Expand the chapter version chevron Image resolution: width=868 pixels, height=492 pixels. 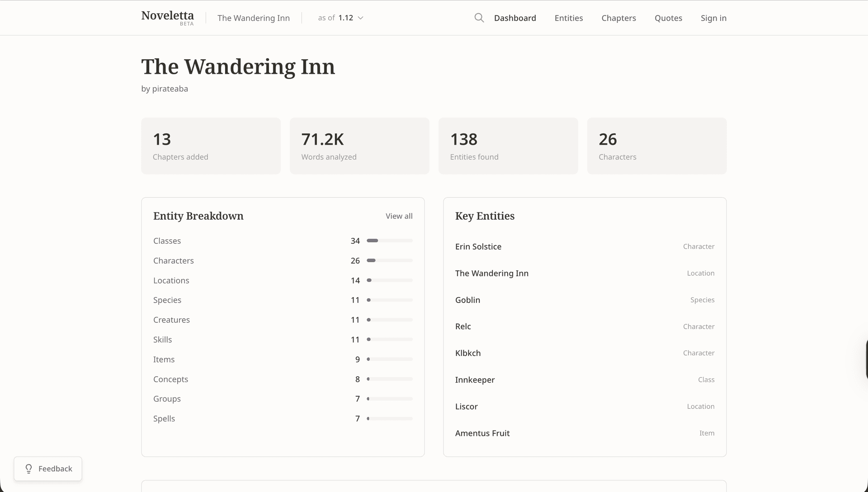coord(360,18)
